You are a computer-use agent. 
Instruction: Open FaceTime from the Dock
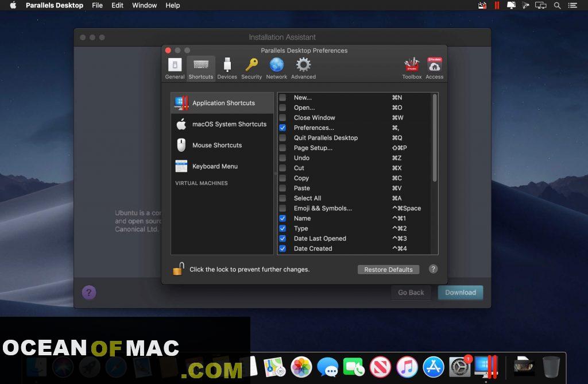coord(354,367)
